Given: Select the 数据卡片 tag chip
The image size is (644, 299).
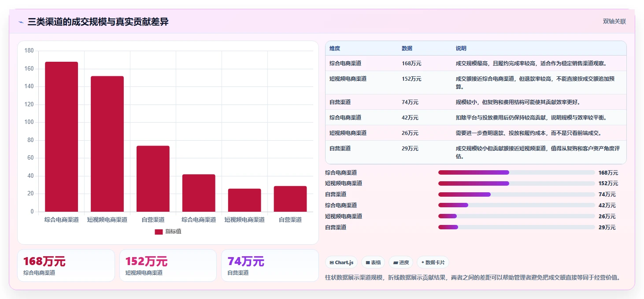Looking at the screenshot, I should click(433, 262).
